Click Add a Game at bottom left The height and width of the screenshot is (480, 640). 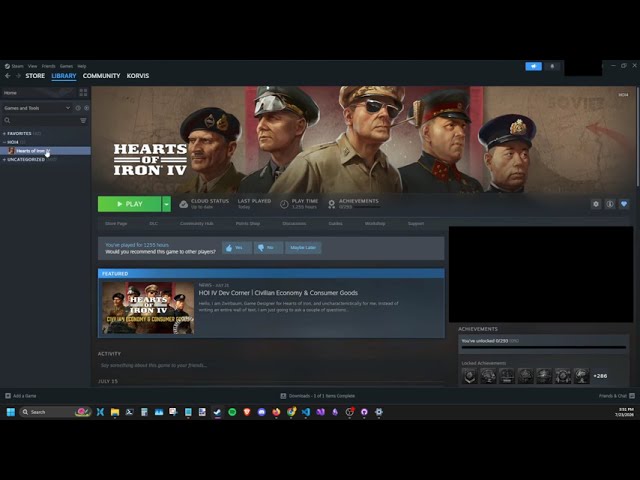21,396
